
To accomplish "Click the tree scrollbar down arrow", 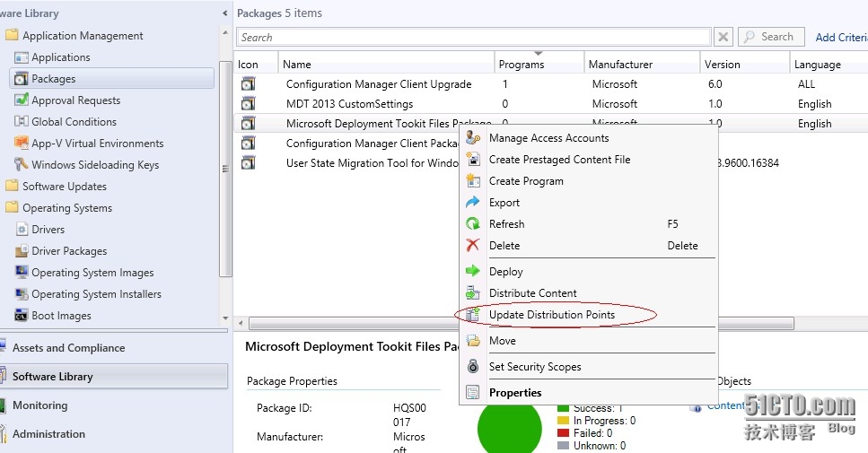I will (225, 318).
